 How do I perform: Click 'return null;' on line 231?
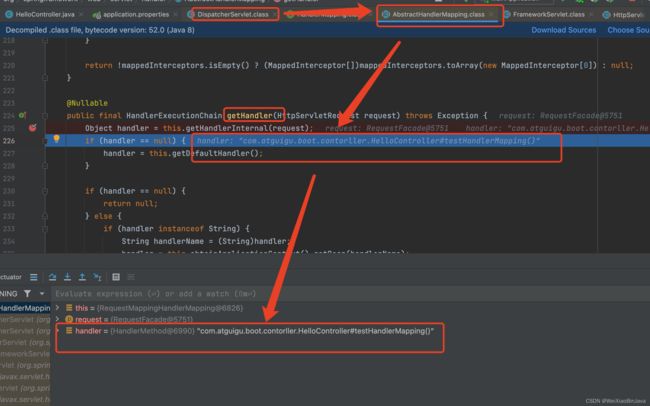[x=131, y=204]
